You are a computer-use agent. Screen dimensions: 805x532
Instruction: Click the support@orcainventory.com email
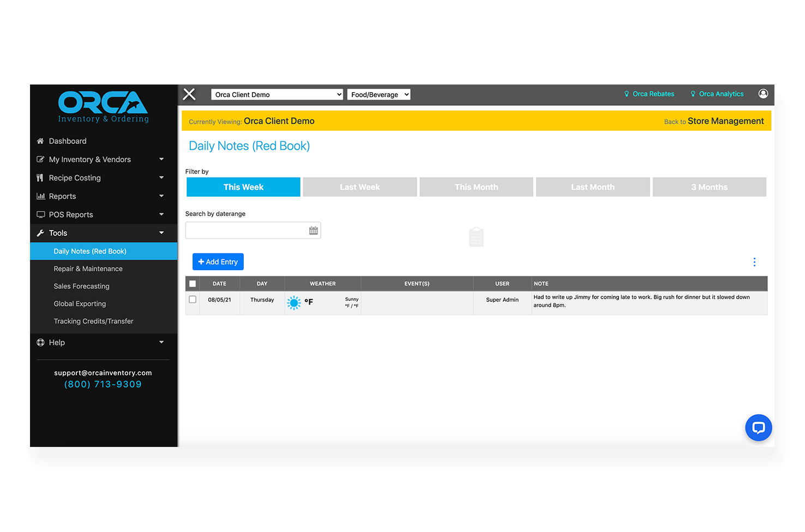(x=103, y=373)
